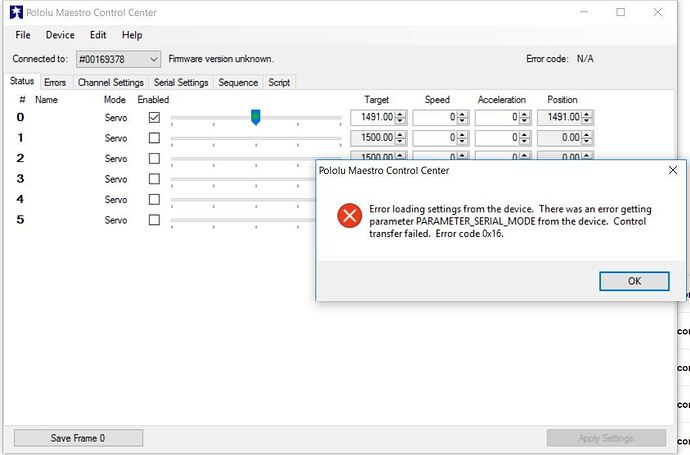Screen dimensions: 690x455
Task: Click the Save Frame 0 button
Action: pos(78,438)
